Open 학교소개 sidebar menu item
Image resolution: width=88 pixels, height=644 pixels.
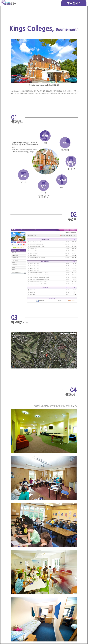18,253
